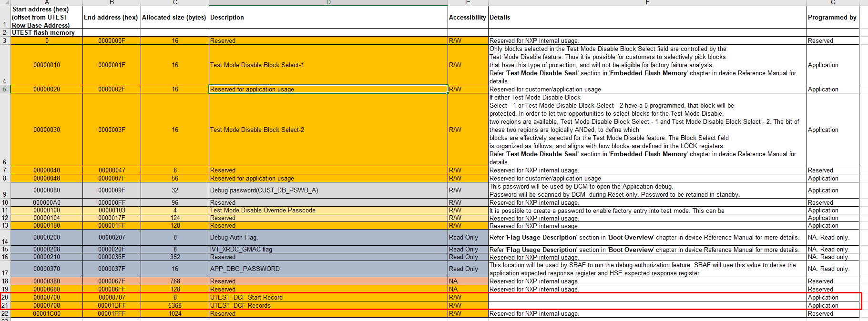Click row header number 5
The height and width of the screenshot is (321, 868).
pos(5,89)
